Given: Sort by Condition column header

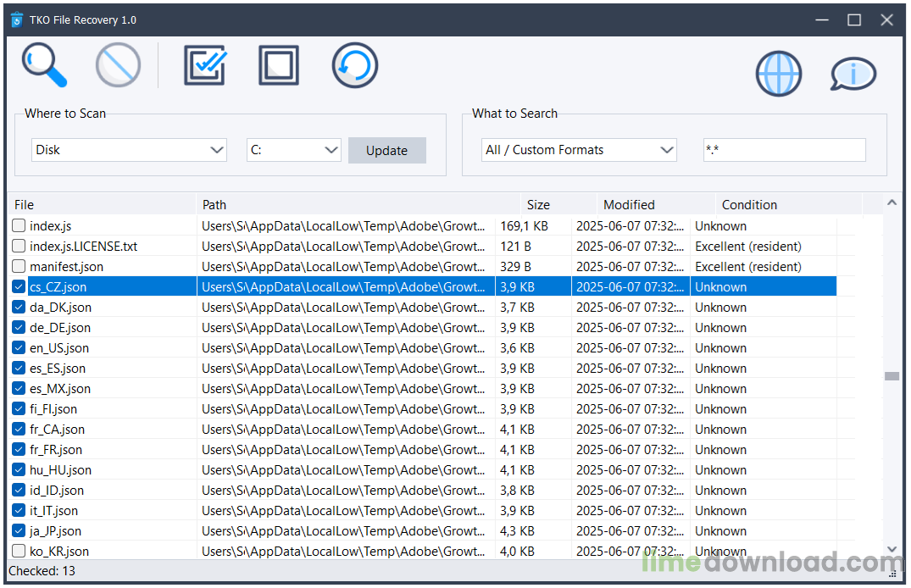Looking at the screenshot, I should click(x=789, y=204).
